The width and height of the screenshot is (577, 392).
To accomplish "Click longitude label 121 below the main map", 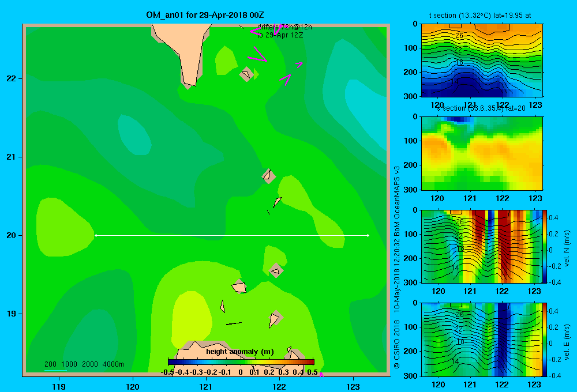I will [x=206, y=386].
